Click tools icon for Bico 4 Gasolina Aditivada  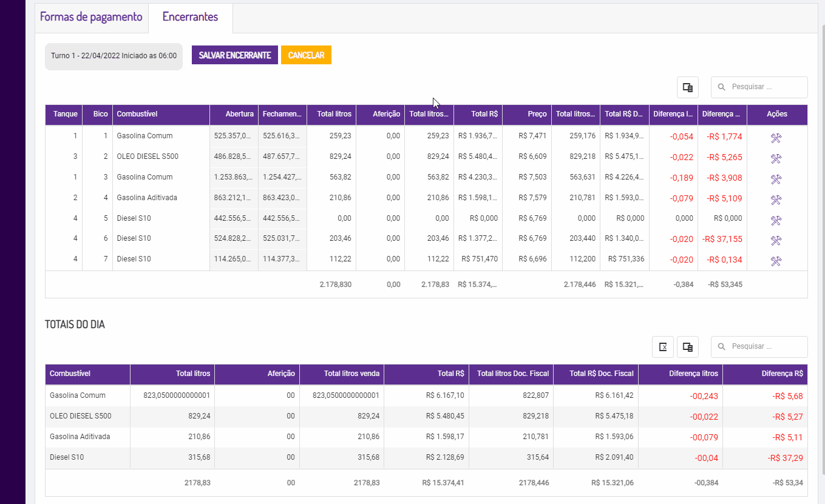pyautogui.click(x=776, y=200)
